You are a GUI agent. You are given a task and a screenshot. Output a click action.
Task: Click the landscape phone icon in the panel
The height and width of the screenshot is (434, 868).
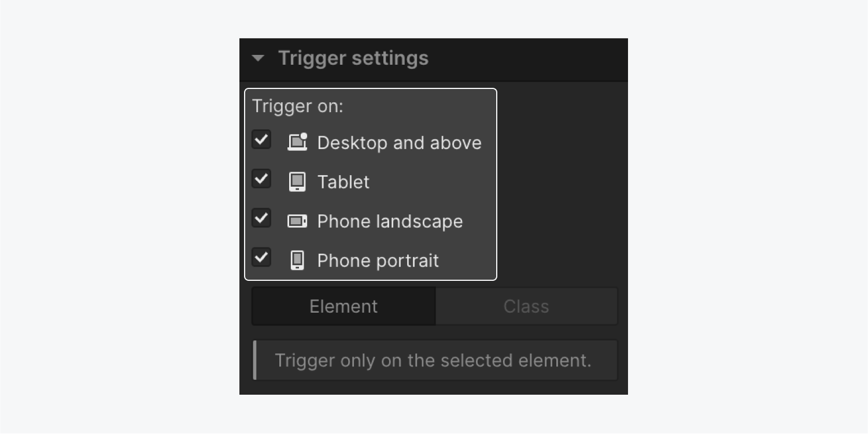[297, 221]
